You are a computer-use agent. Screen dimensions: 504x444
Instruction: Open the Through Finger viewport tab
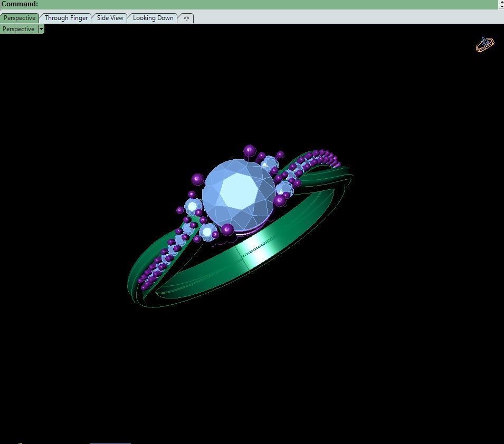(x=66, y=18)
